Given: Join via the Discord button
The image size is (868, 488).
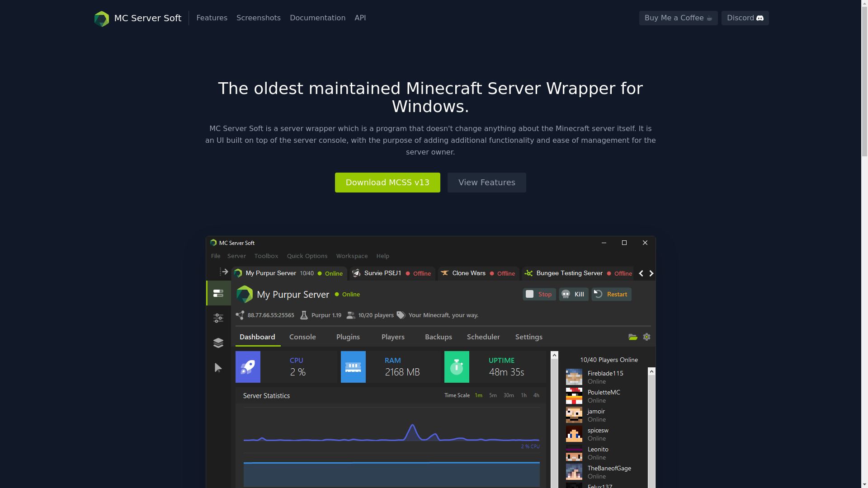Looking at the screenshot, I should coord(745,18).
